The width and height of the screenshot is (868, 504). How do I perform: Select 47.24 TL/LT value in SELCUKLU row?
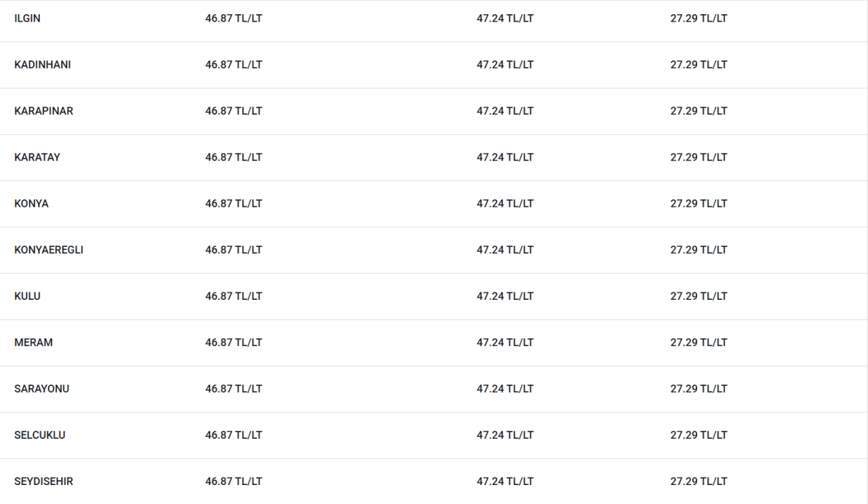pyautogui.click(x=505, y=435)
